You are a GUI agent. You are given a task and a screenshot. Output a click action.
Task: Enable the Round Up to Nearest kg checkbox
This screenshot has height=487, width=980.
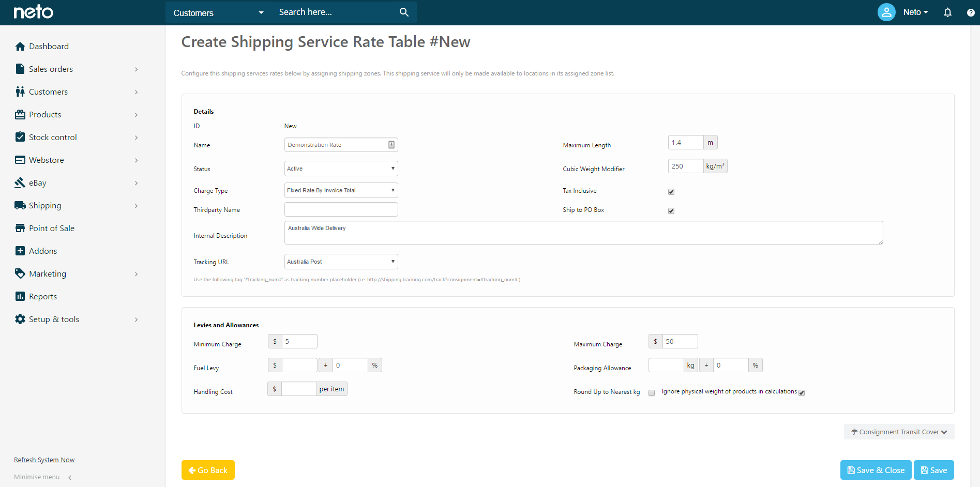[x=651, y=393]
